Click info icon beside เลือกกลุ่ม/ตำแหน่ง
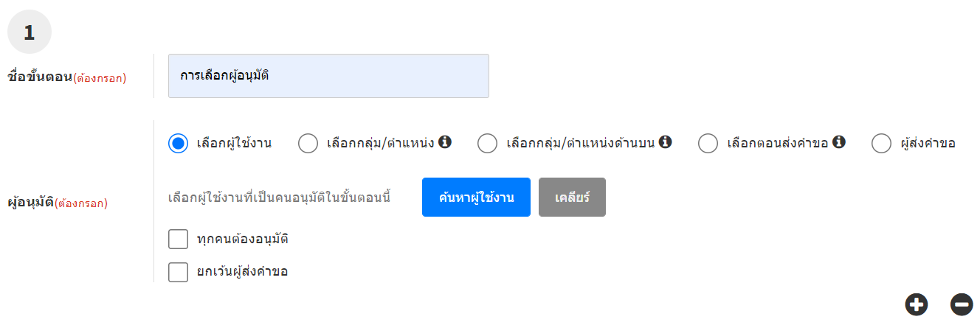The width and height of the screenshot is (980, 325). 444,142
